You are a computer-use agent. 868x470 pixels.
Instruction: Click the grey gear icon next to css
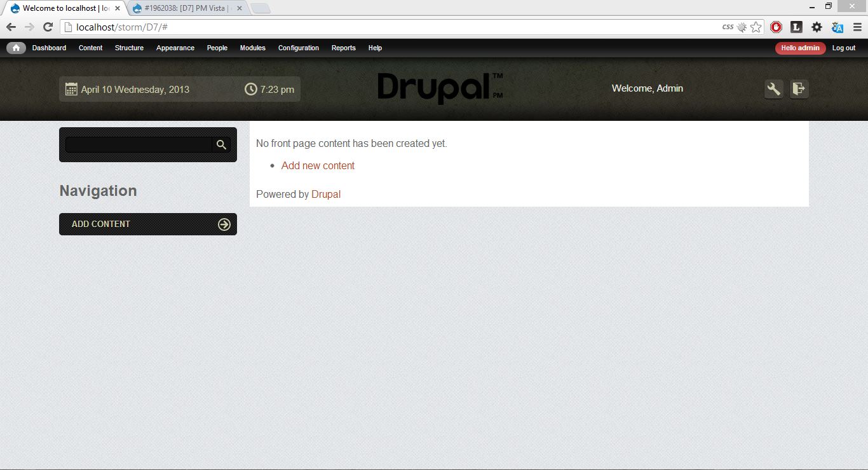pos(742,27)
